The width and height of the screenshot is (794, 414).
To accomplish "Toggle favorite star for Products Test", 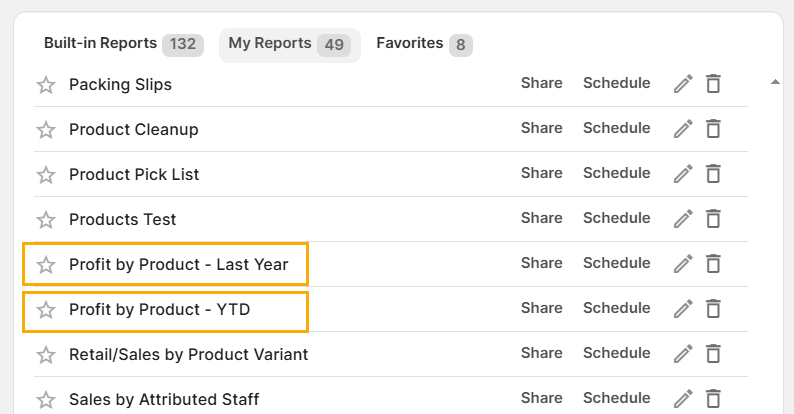I will click(46, 220).
